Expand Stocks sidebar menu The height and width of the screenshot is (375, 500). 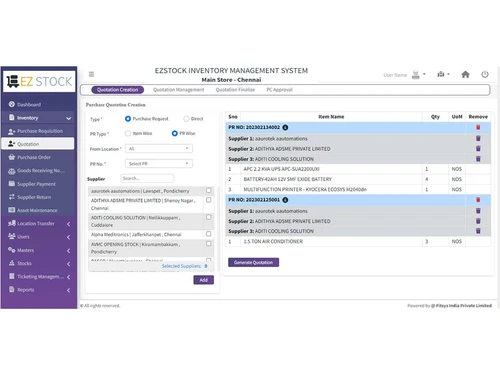[x=68, y=264]
